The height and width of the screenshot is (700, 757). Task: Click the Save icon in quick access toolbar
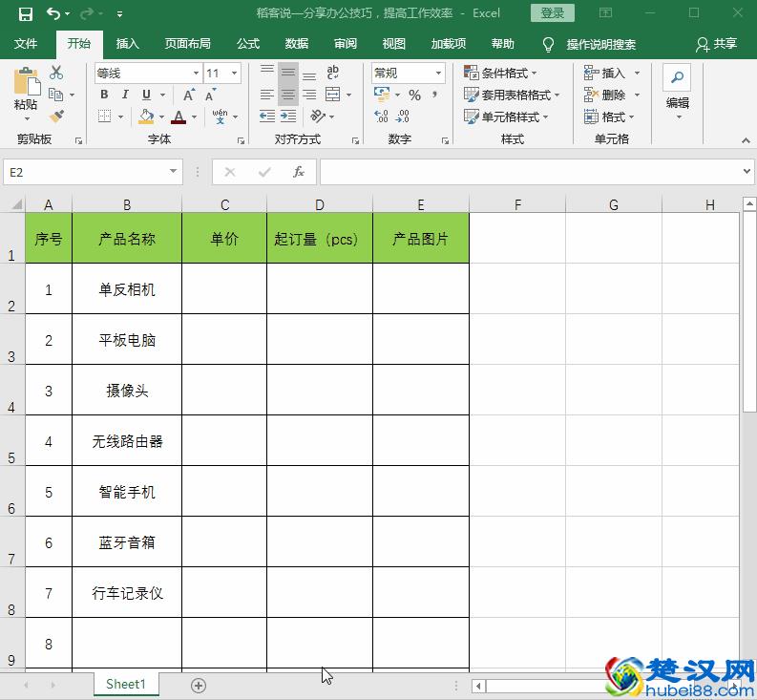25,13
